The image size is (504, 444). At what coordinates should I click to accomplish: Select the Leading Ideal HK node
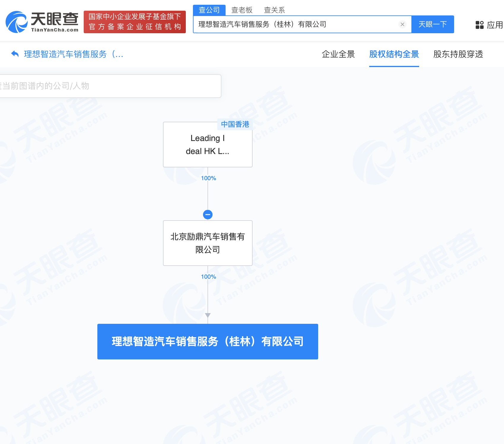(208, 145)
